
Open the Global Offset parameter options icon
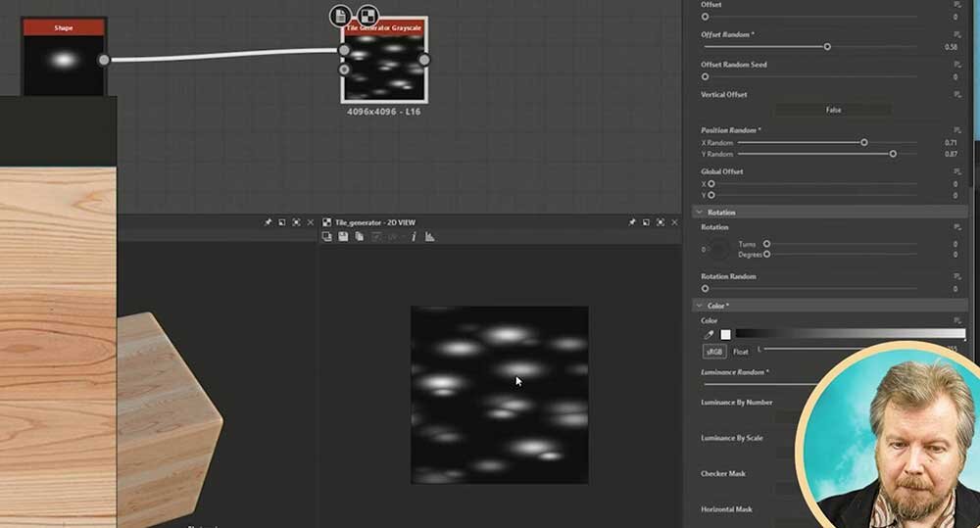(x=956, y=171)
